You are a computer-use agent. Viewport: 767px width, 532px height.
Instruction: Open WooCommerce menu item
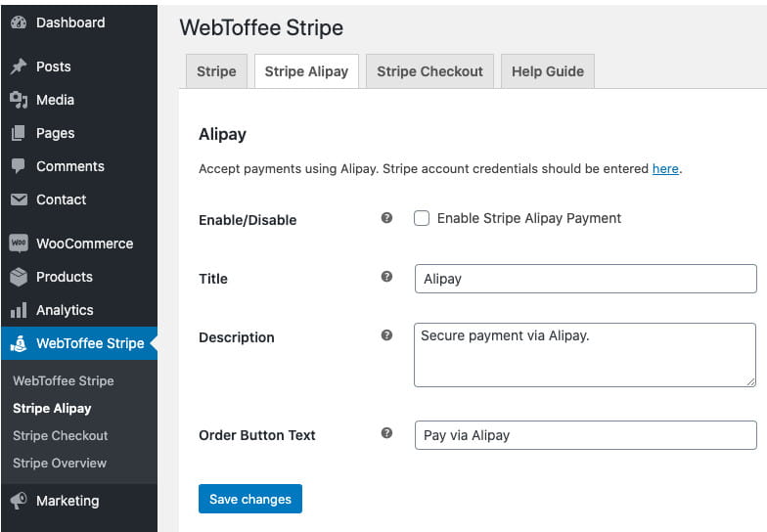coord(79,244)
